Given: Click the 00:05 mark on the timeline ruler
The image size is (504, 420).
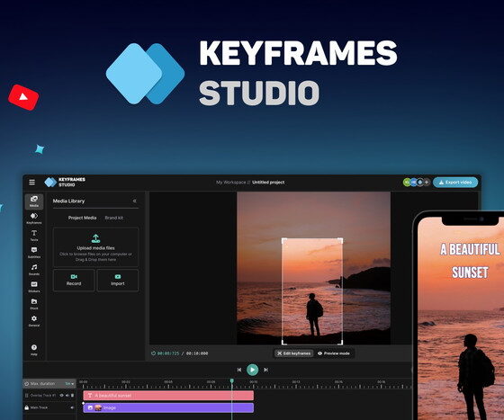Looking at the screenshot, I should (168, 382).
